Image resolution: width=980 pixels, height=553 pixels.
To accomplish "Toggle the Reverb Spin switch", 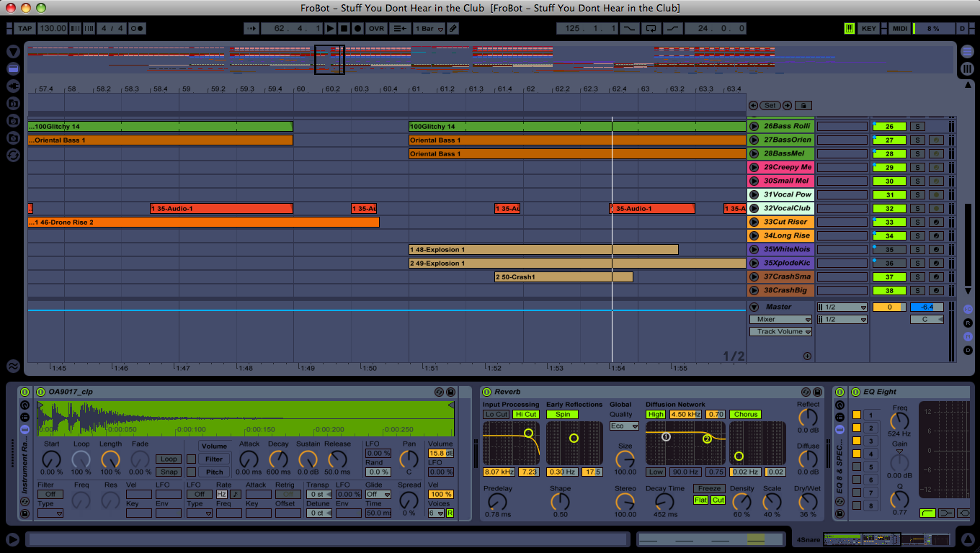I will point(562,415).
